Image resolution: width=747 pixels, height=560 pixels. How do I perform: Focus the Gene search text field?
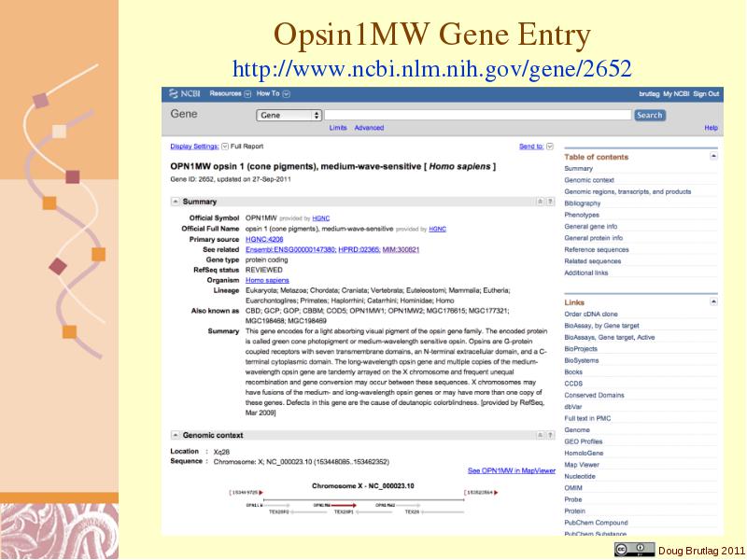pos(478,115)
